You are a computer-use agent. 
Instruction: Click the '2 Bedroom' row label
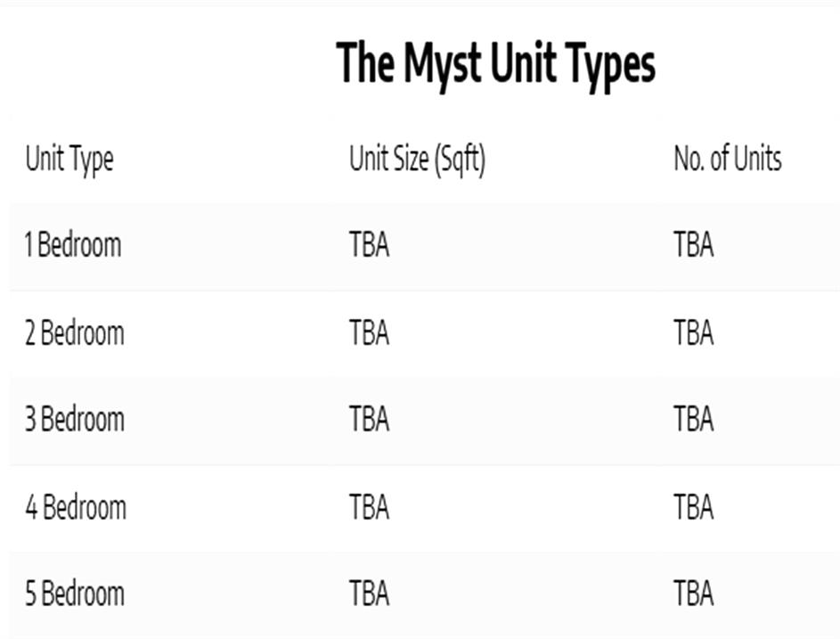pyautogui.click(x=74, y=332)
